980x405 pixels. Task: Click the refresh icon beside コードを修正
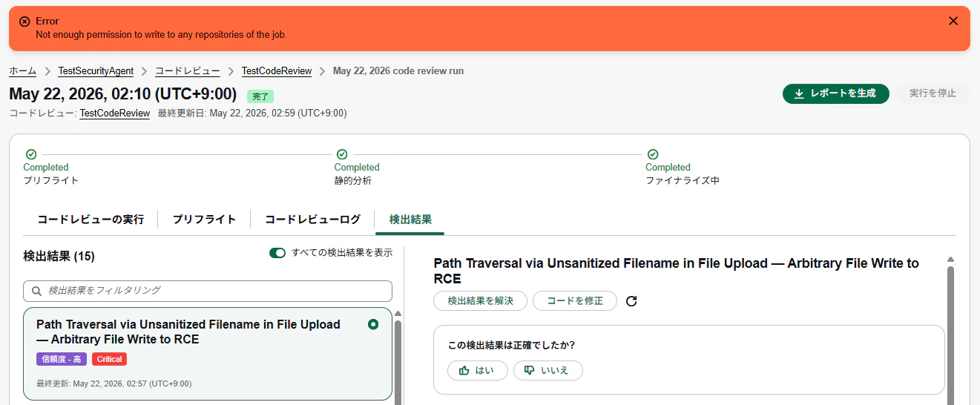632,301
